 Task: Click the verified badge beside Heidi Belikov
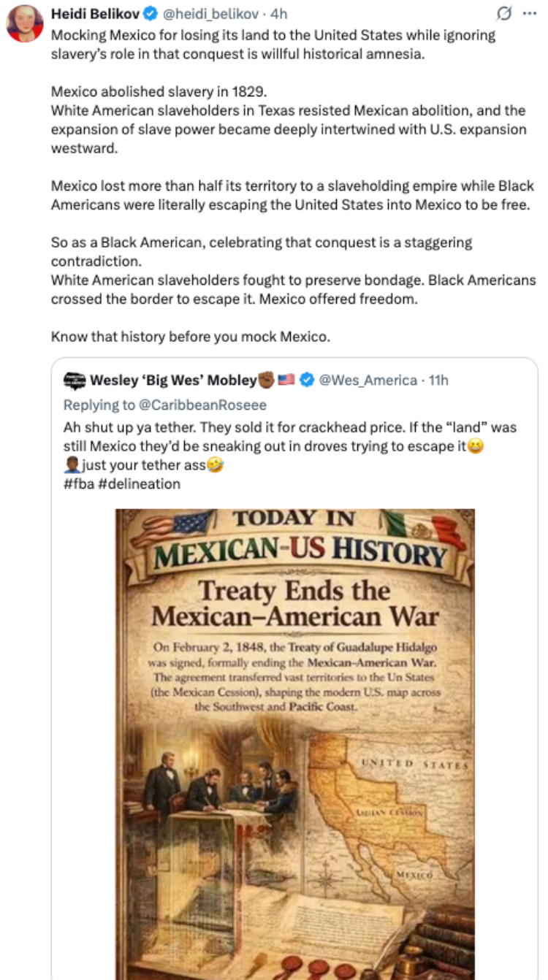tap(151, 13)
